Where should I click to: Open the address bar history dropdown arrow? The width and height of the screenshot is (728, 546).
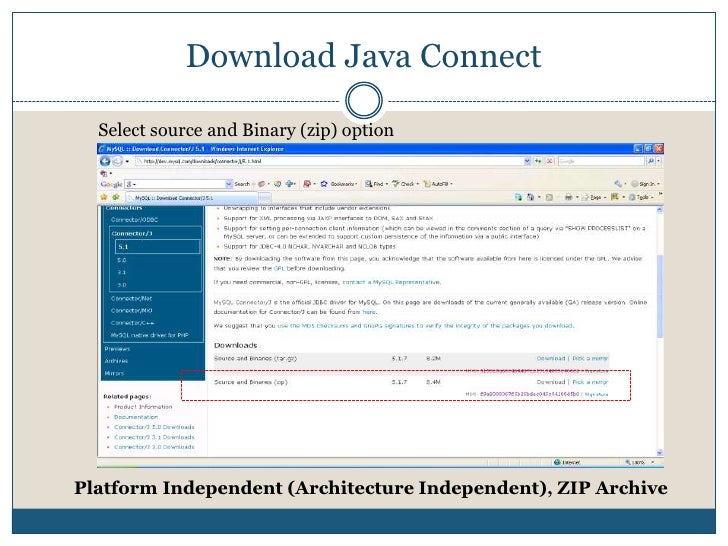[527, 161]
